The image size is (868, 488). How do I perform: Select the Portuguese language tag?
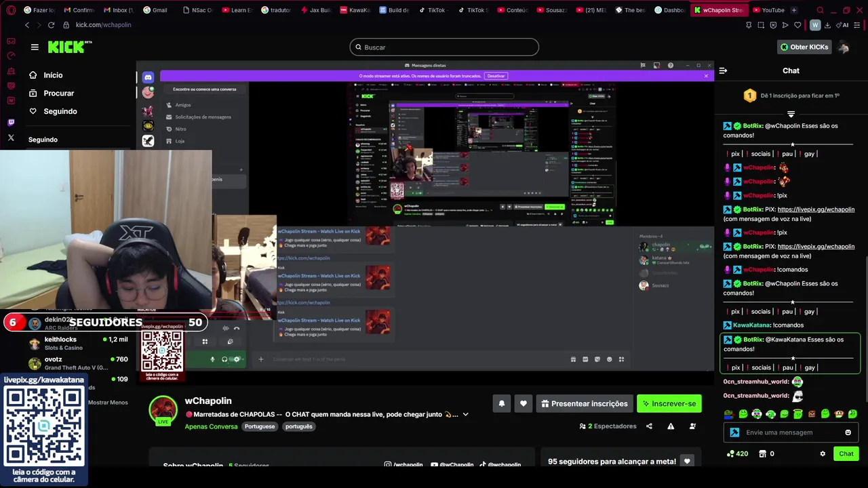pos(260,426)
